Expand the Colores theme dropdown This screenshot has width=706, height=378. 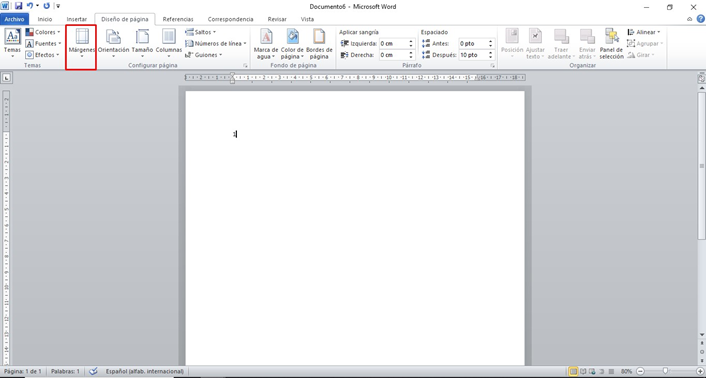[x=43, y=32]
